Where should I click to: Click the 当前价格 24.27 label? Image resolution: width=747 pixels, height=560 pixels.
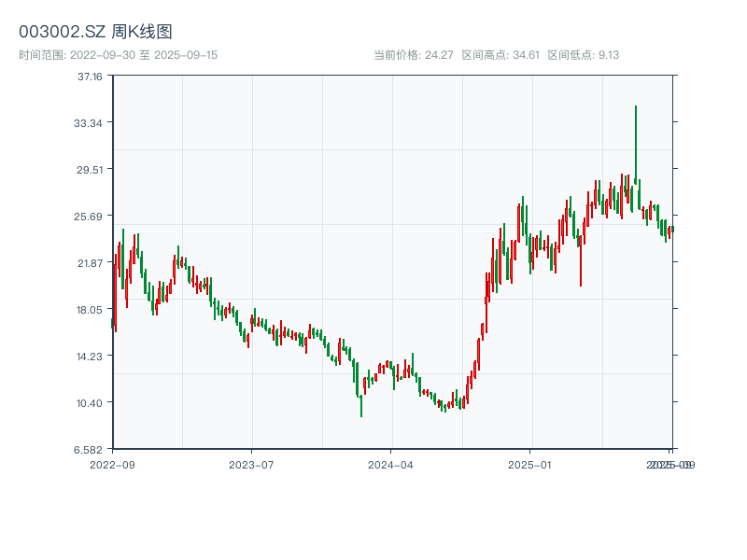point(414,55)
